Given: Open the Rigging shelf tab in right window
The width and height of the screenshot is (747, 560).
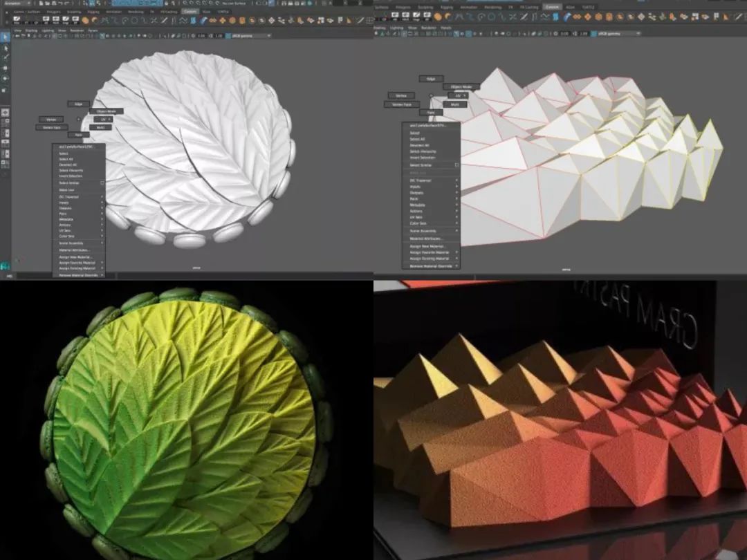Looking at the screenshot, I should click(x=446, y=7).
